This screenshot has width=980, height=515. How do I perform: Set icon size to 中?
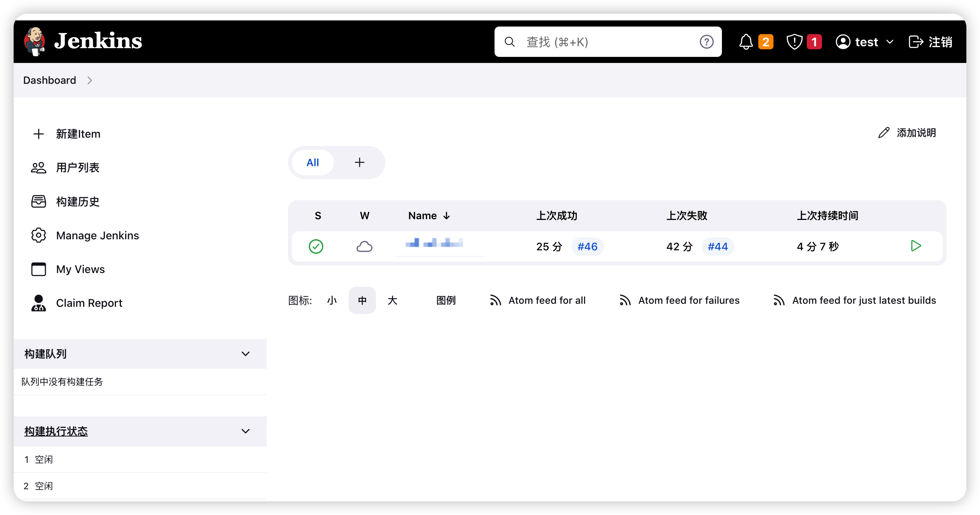point(362,301)
